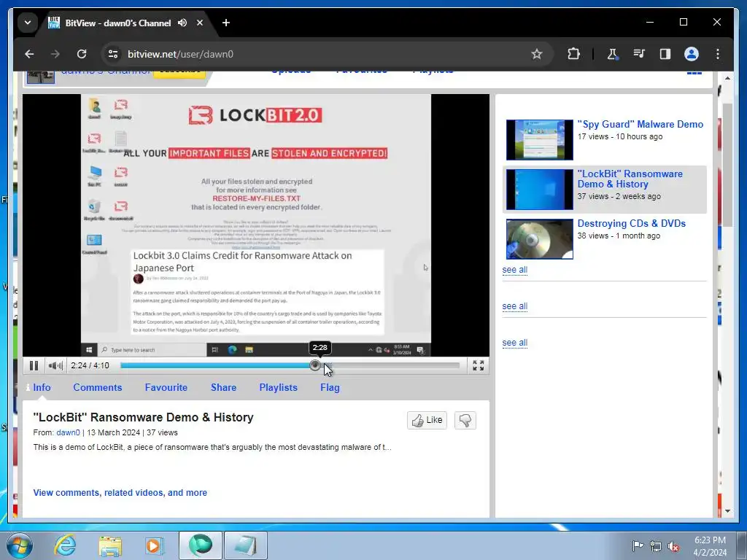Click the Like thumbs-up button

[x=427, y=420]
